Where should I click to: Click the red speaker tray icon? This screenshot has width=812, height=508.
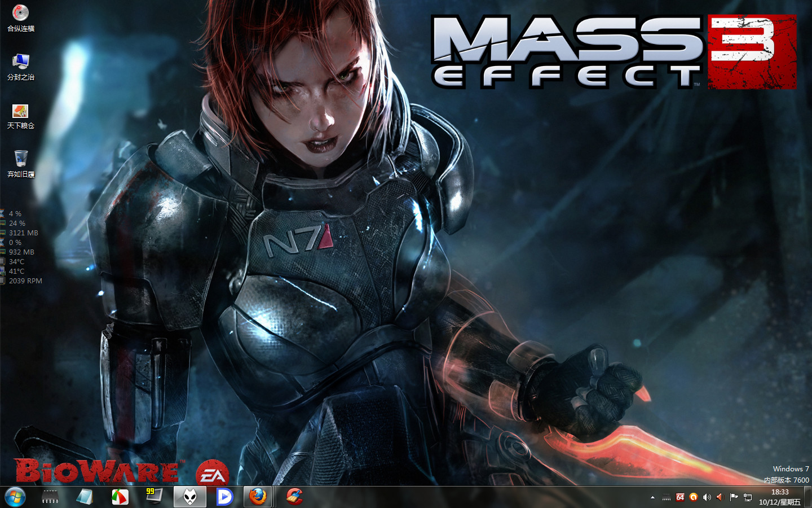[720, 497]
